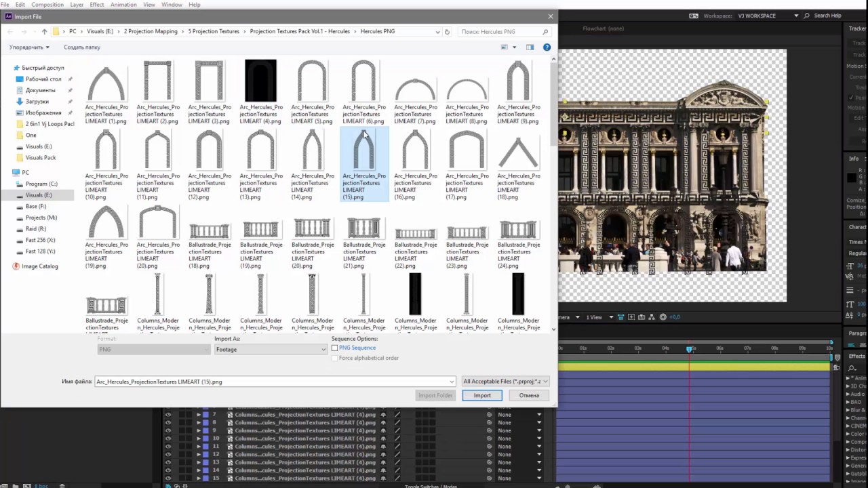Image resolution: width=868 pixels, height=488 pixels.
Task: Open the Window menu
Action: (172, 5)
